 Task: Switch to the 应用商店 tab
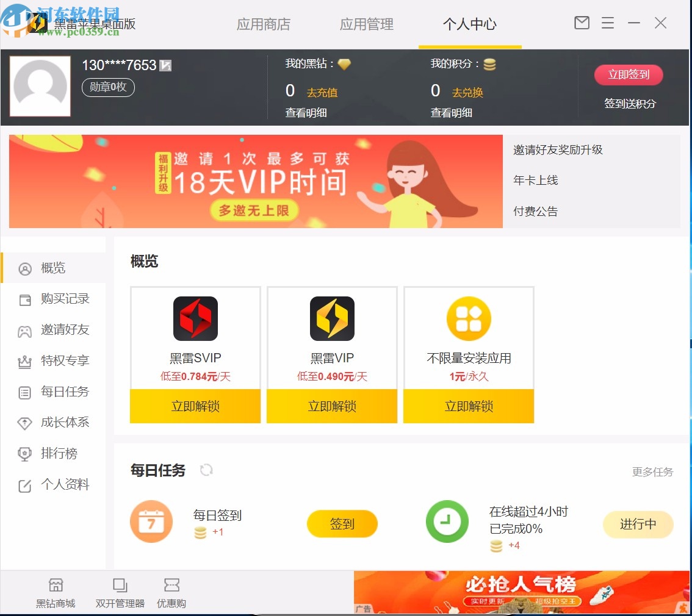point(264,26)
